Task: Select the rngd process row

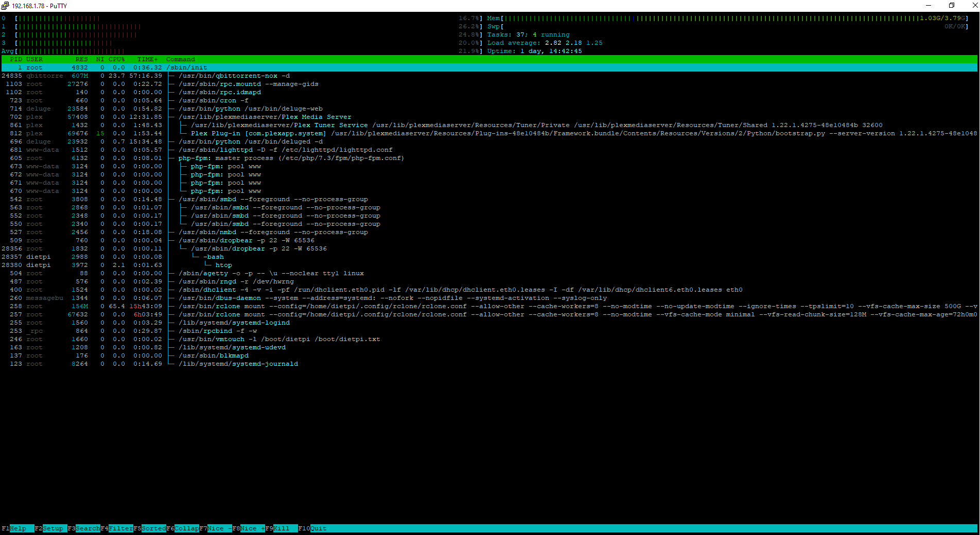Action: pos(489,281)
